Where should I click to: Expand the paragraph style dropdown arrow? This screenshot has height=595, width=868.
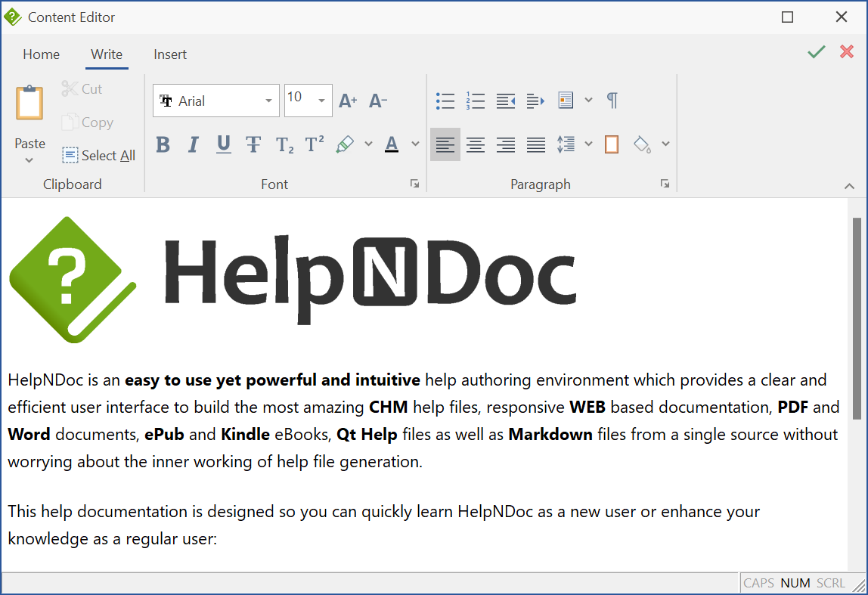(x=588, y=101)
